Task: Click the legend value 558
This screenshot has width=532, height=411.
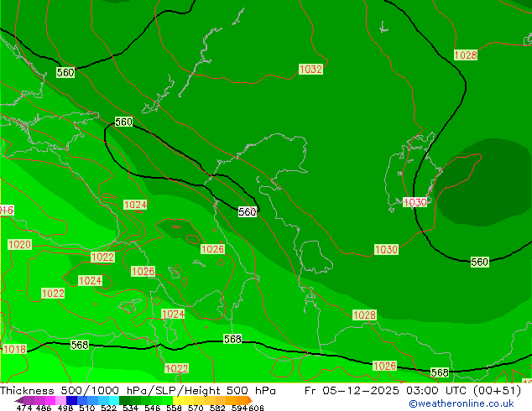Action: point(174,408)
